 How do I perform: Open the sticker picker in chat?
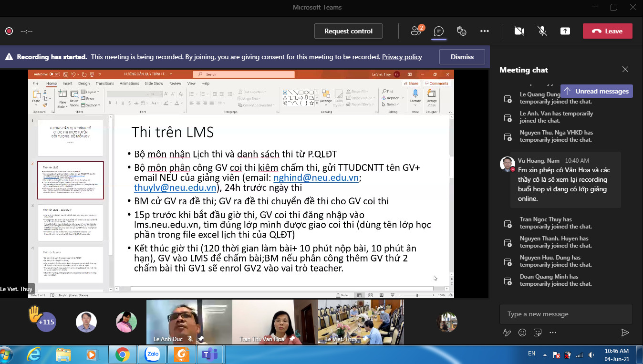[x=538, y=333]
